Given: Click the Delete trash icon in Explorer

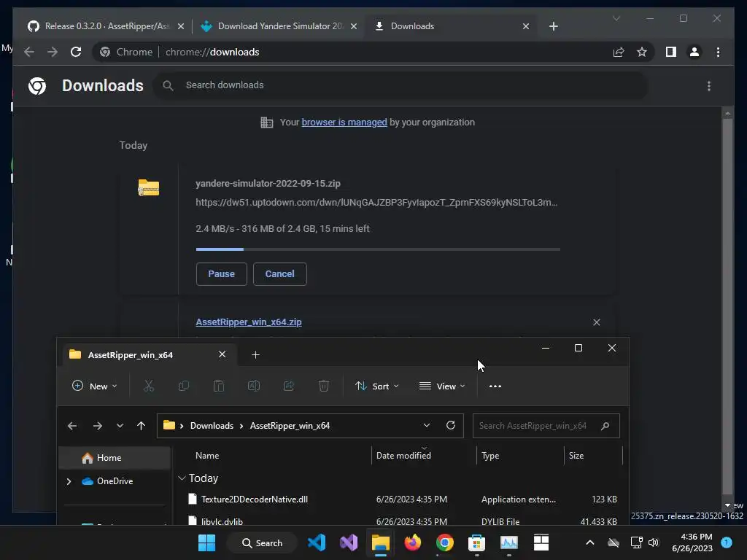Looking at the screenshot, I should (x=323, y=386).
